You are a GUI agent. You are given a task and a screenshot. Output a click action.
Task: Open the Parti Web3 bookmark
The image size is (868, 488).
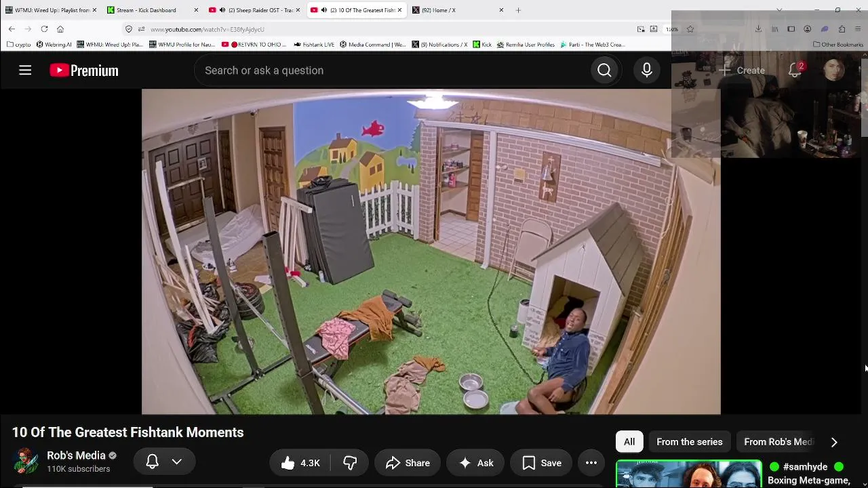[592, 45]
